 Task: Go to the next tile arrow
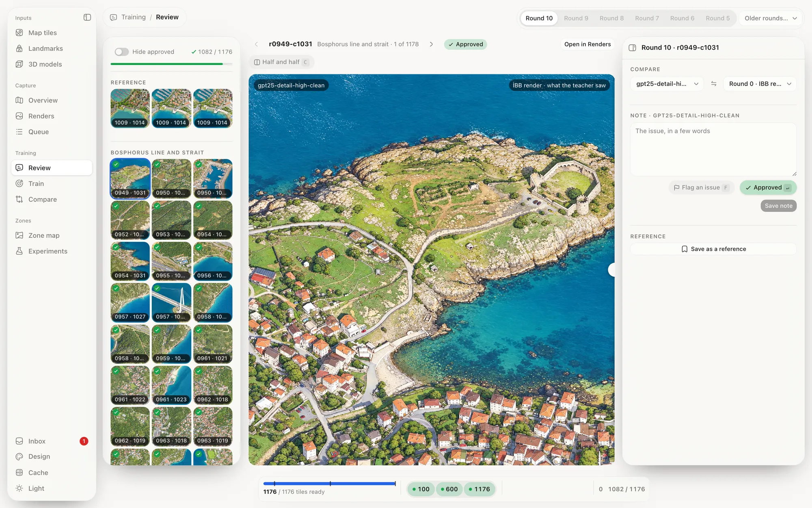click(x=431, y=44)
